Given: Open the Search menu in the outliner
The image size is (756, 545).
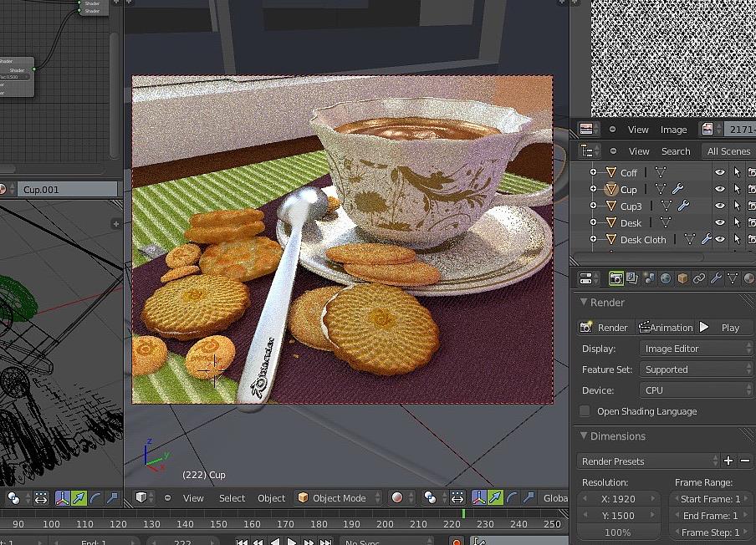Looking at the screenshot, I should click(676, 151).
